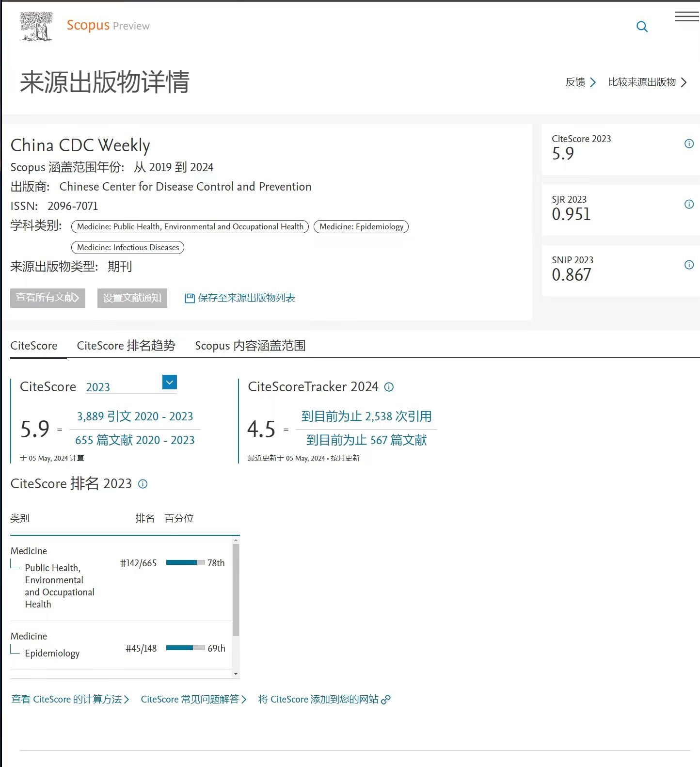This screenshot has height=767, width=700.
Task: Select the CiteScore tab
Action: coord(34,346)
